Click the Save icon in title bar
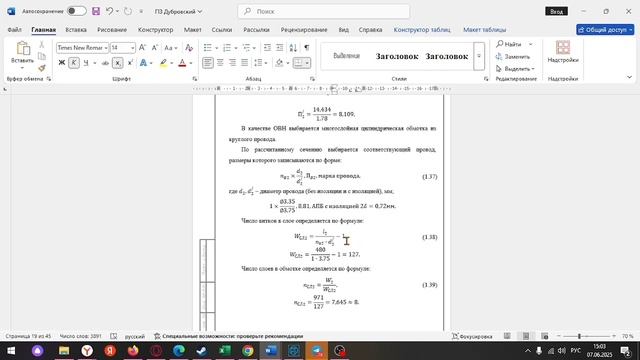640x360 pixels. (96, 11)
